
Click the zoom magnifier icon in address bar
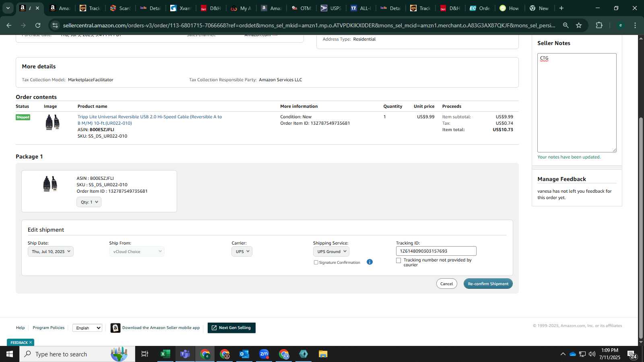coord(566,25)
